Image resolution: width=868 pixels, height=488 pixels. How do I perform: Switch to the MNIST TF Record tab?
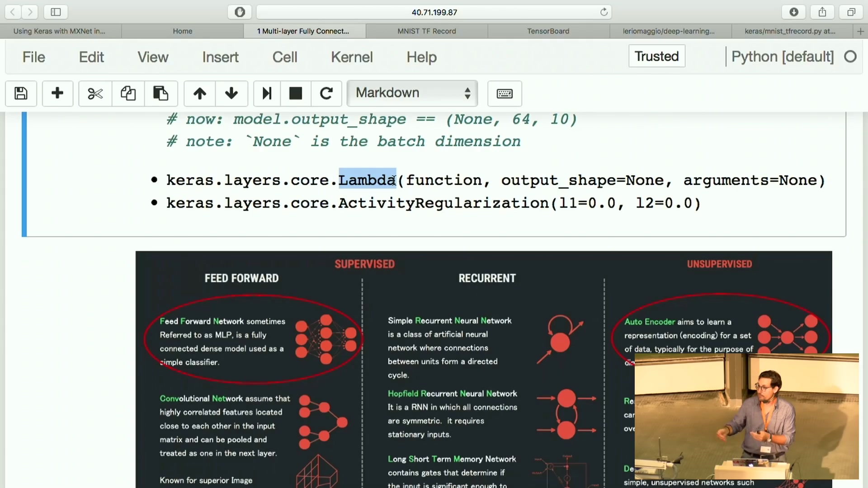point(427,31)
